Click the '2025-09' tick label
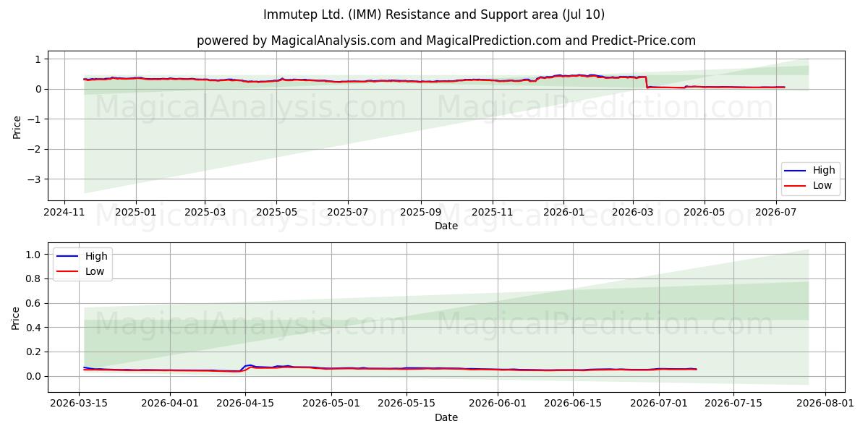Screen dimensions: 868x434 coord(420,212)
